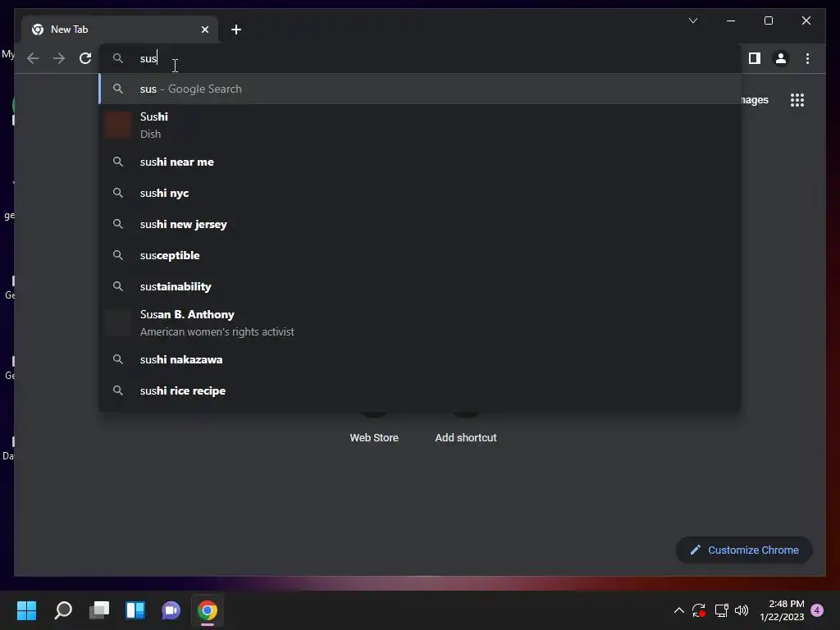840x630 pixels.
Task: Click search icon beside 'sushi rice recipe'
Action: [118, 390]
